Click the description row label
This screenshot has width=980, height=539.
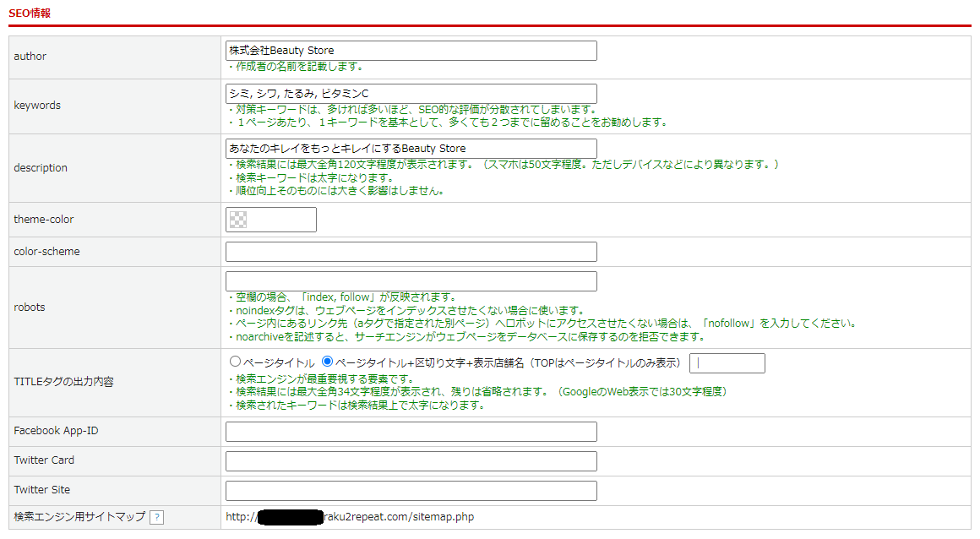[x=41, y=168]
